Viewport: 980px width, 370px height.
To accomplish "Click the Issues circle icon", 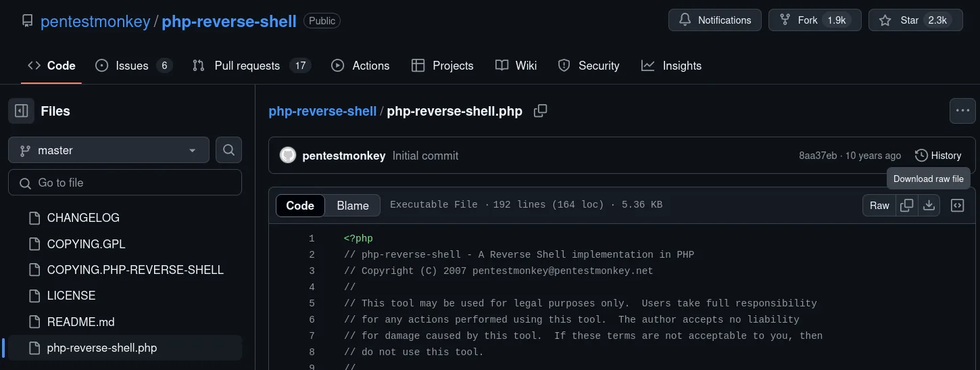I will (102, 66).
